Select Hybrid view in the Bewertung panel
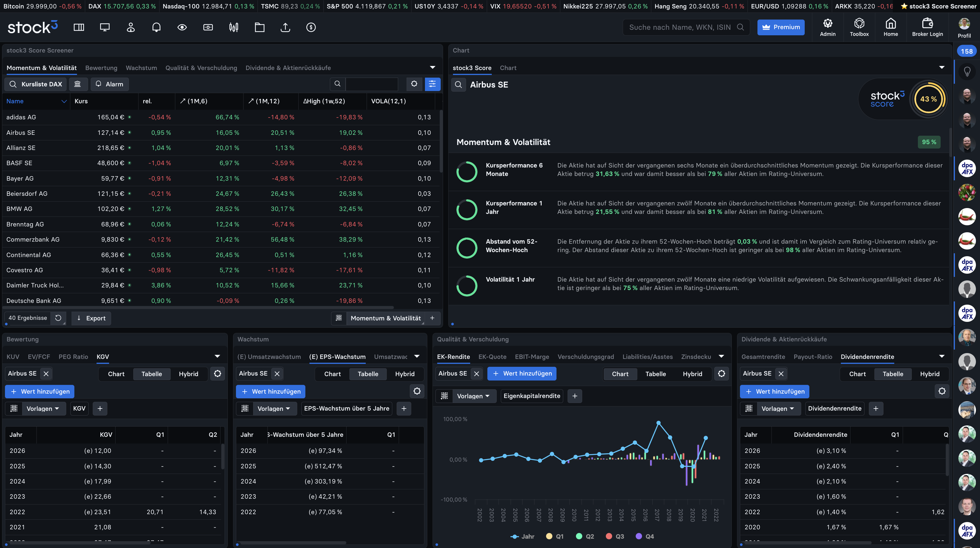The image size is (980, 548). tap(188, 374)
